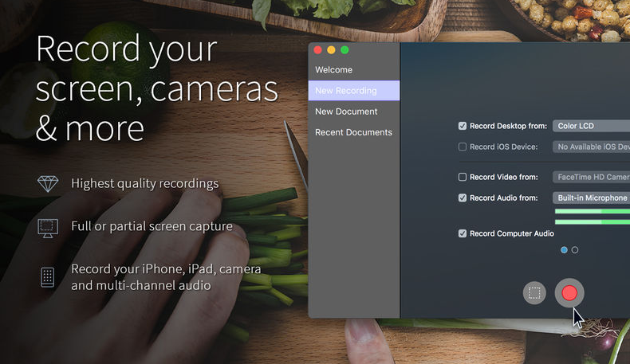
Task: Uncheck the Record Desktop from checkbox
Action: [463, 126]
